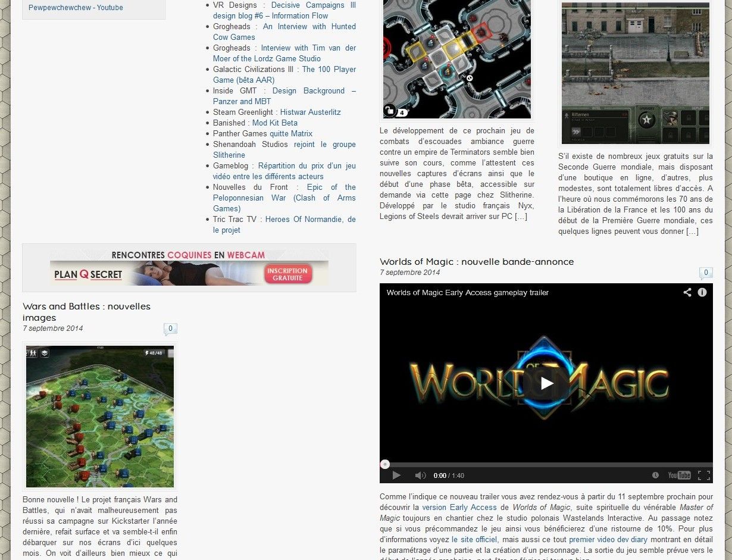Screen dimensions: 732x560
Task: Click the Worlds of Magic Early Access video title
Action: pos(468,292)
